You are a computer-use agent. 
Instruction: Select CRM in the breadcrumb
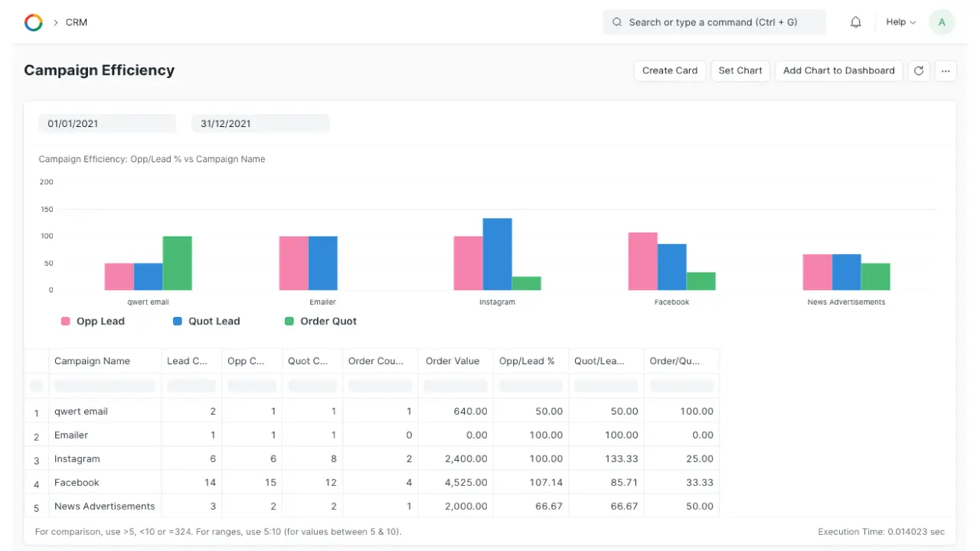76,22
